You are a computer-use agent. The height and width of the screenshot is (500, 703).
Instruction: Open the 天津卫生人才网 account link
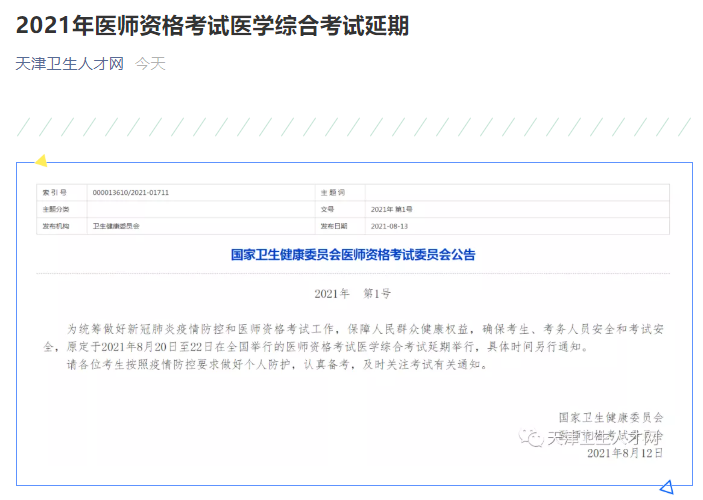[x=70, y=64]
